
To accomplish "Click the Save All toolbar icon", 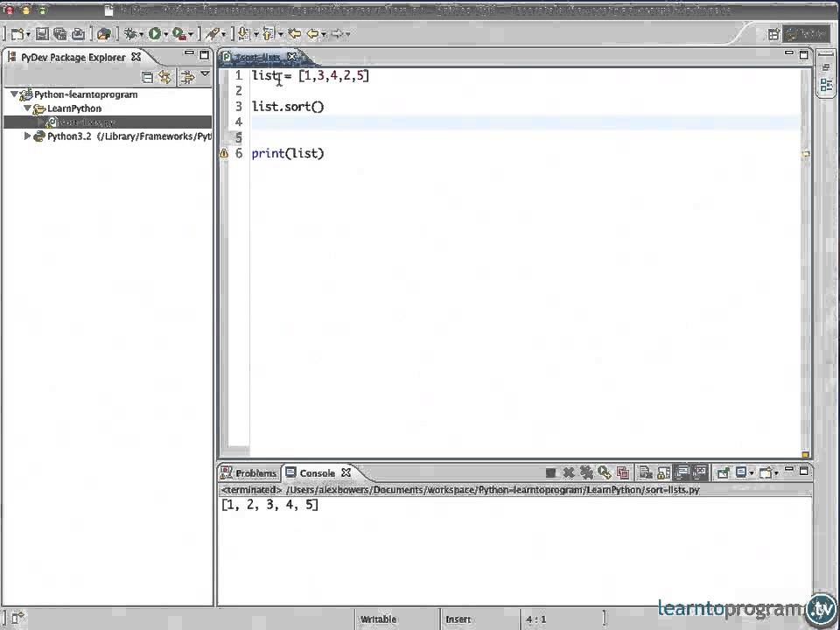I will click(x=60, y=34).
